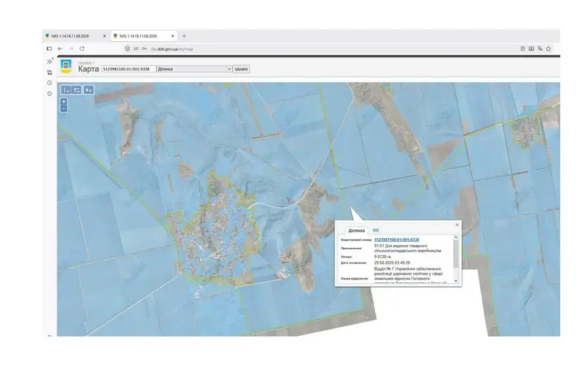
Task: Select the Ділянка tab in popup
Action: click(356, 230)
